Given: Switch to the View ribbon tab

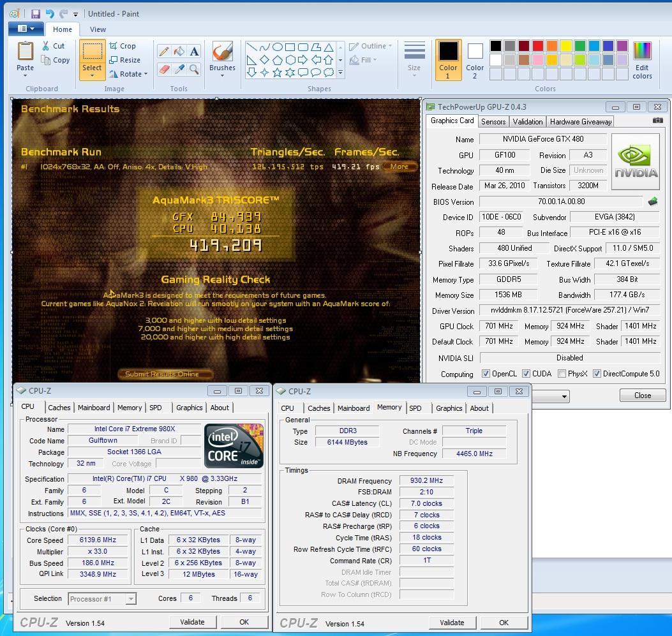Looking at the screenshot, I should coord(98,29).
